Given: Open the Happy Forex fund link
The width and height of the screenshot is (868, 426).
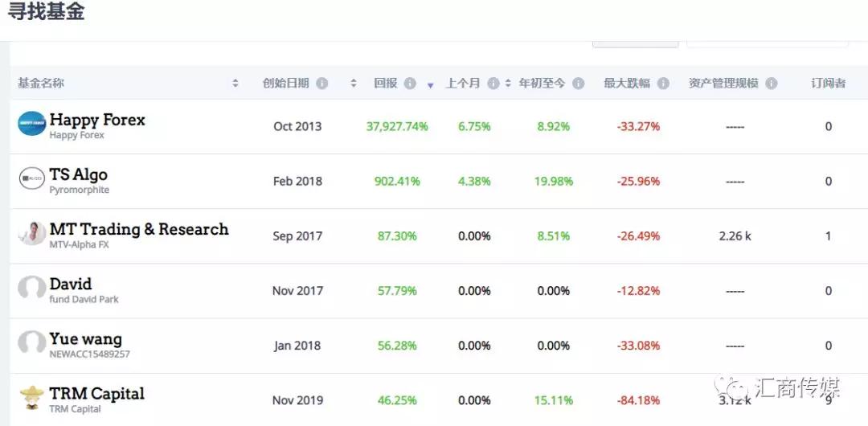Looking at the screenshot, I should click(97, 120).
